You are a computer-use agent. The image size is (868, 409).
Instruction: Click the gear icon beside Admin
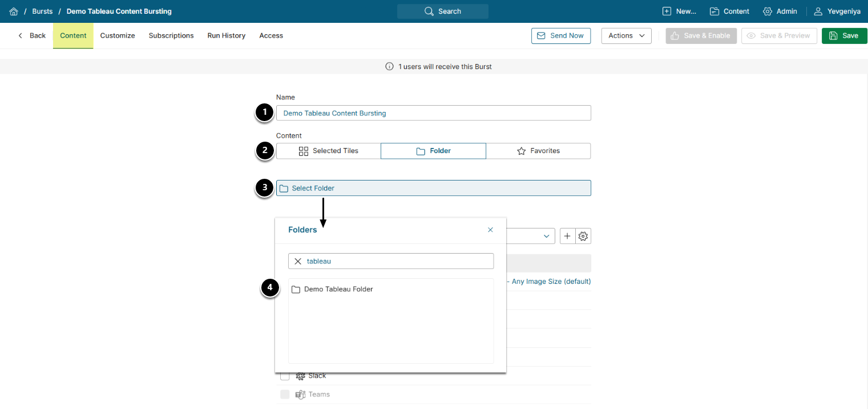tap(768, 11)
